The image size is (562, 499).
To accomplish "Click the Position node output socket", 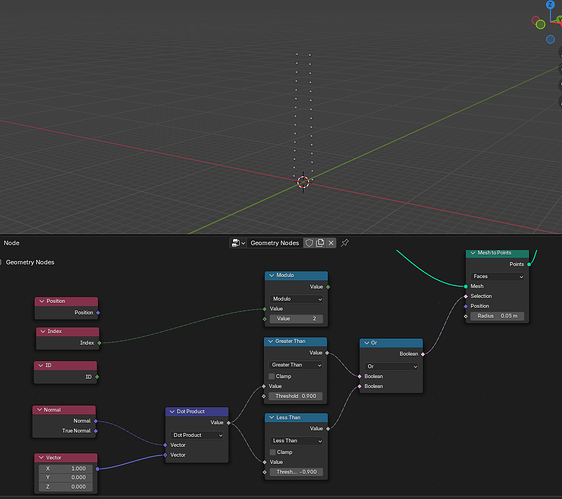I will (98, 313).
